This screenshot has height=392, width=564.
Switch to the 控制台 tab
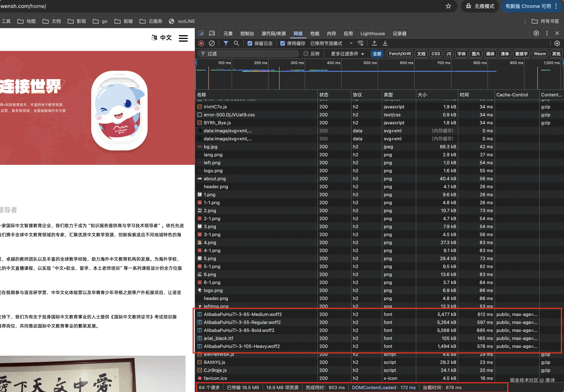247,34
